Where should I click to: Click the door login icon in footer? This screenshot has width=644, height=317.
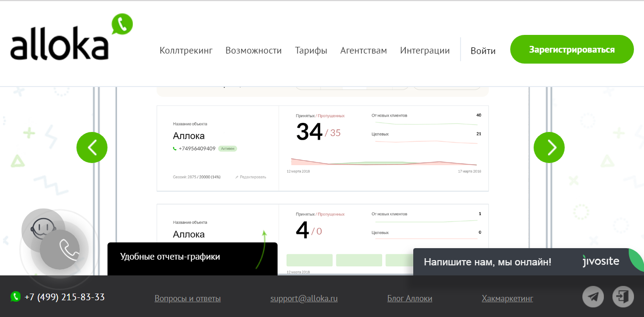623,296
